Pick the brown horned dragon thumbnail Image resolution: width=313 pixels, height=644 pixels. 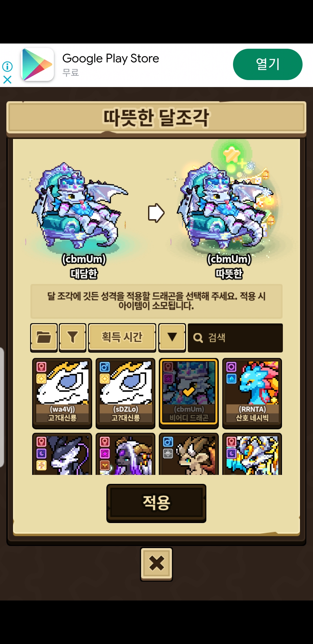click(189, 454)
